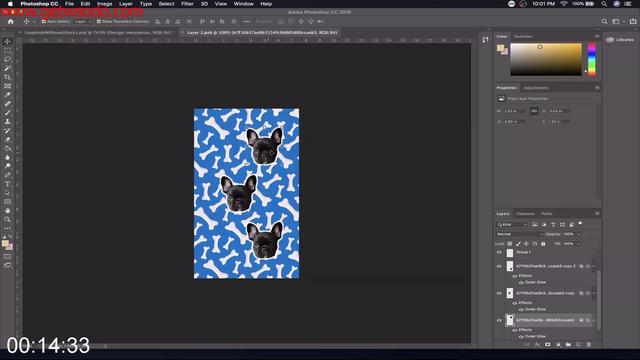Switch to the first document tab
The width and height of the screenshot is (640, 360).
[x=98, y=32]
